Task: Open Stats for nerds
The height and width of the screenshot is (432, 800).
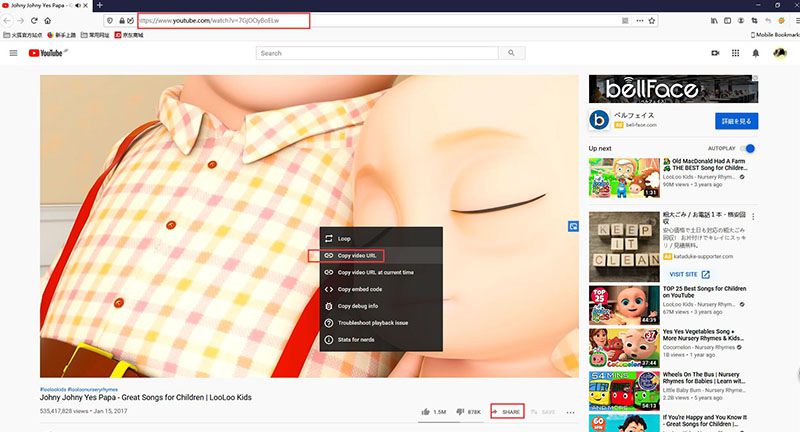Action: (381, 339)
